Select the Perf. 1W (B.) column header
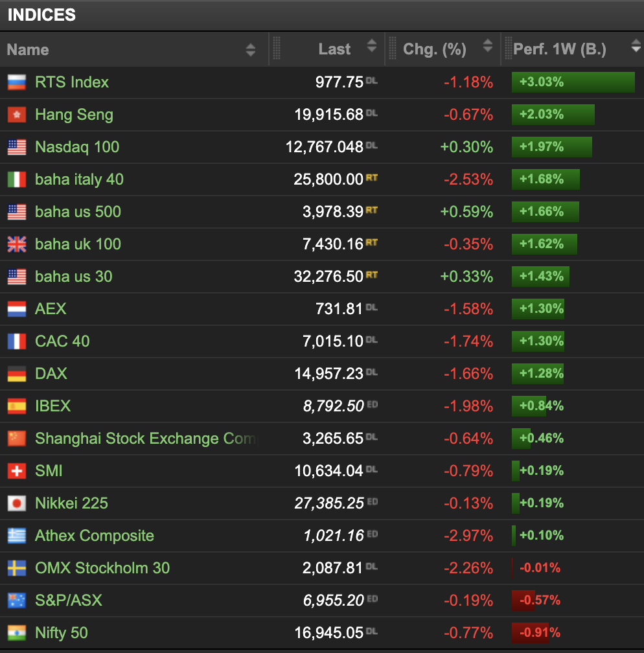644x653 pixels. pyautogui.click(x=559, y=49)
